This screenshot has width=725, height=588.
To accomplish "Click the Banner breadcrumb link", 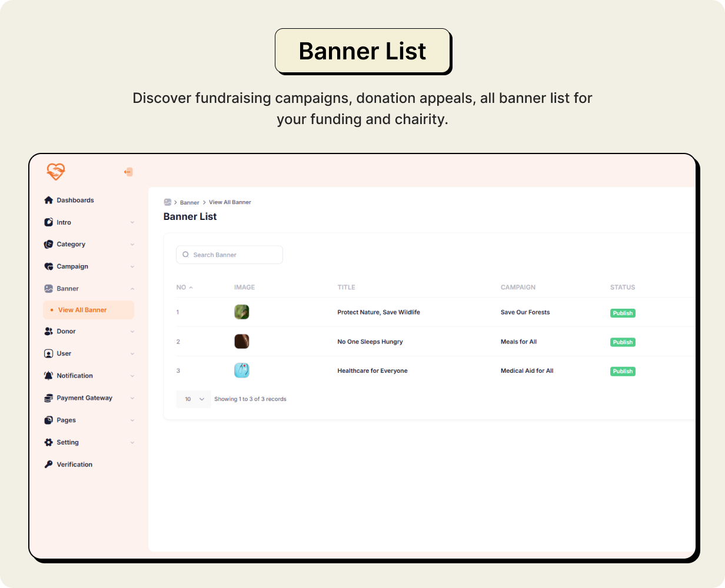I will point(189,202).
